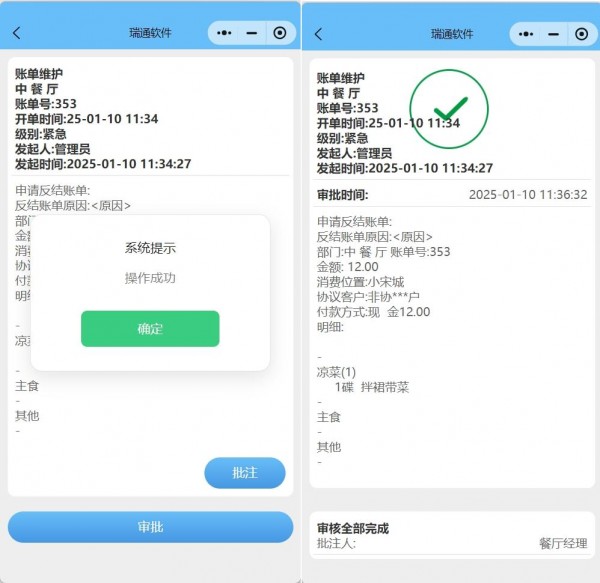This screenshot has width=600, height=583.
Task: Close the mini program showing the 审批时间 screen
Action: click(581, 33)
